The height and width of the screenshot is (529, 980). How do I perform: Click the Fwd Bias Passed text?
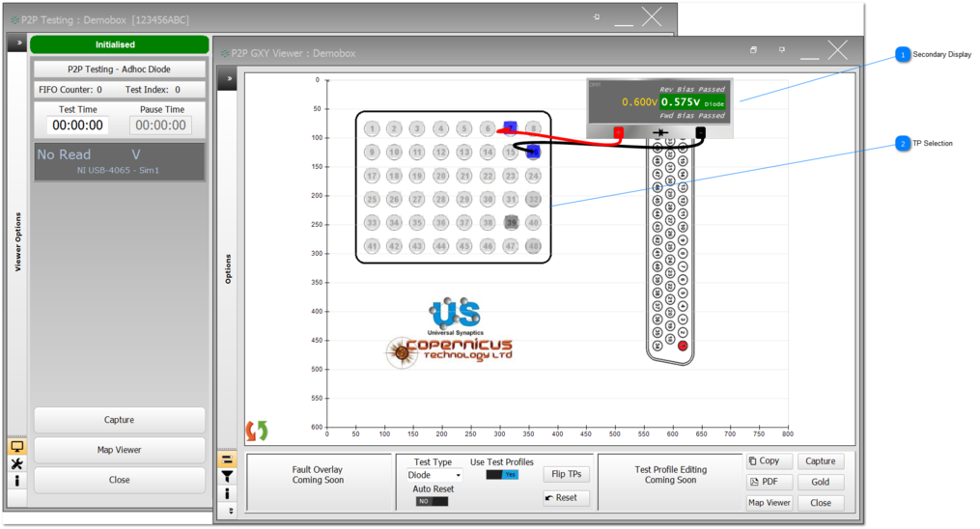(x=692, y=115)
